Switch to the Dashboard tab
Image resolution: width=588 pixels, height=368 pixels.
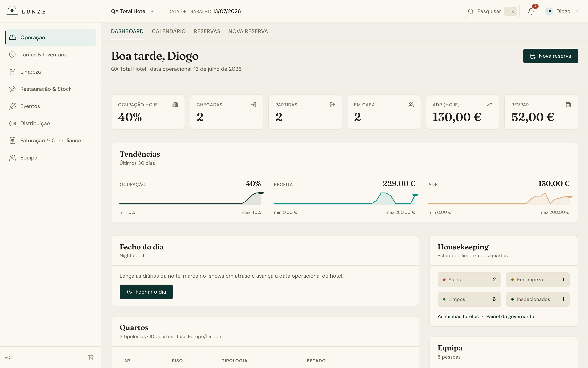point(127,31)
